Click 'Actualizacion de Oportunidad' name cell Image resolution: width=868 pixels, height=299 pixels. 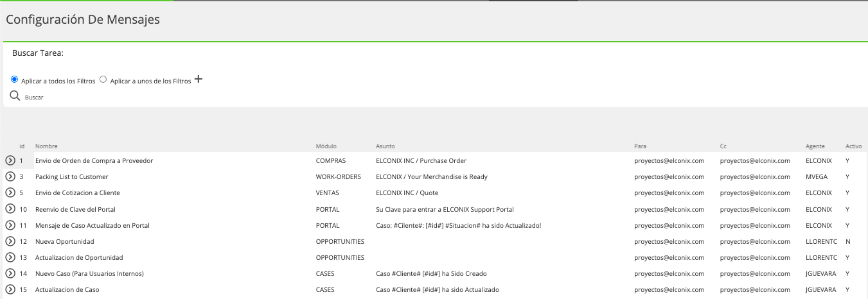79,257
